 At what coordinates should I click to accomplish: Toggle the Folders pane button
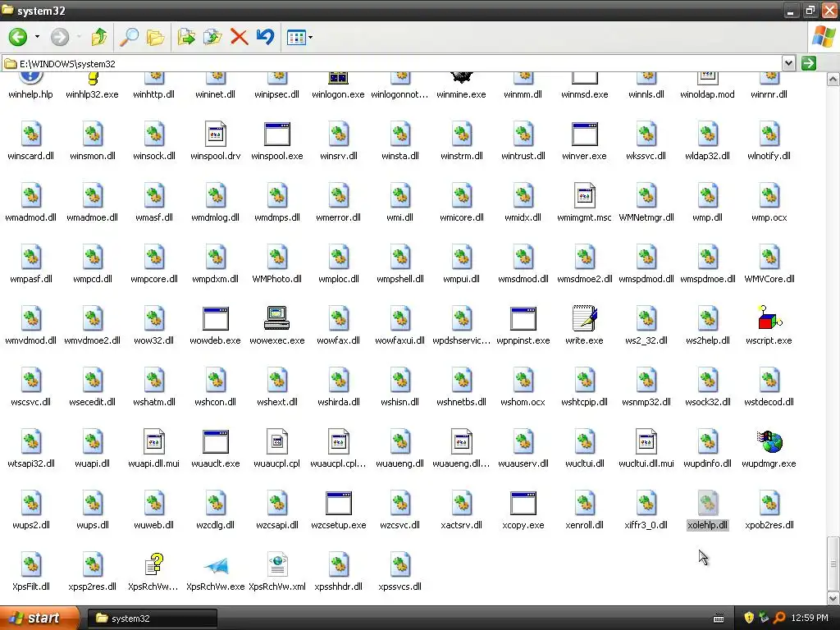click(155, 37)
